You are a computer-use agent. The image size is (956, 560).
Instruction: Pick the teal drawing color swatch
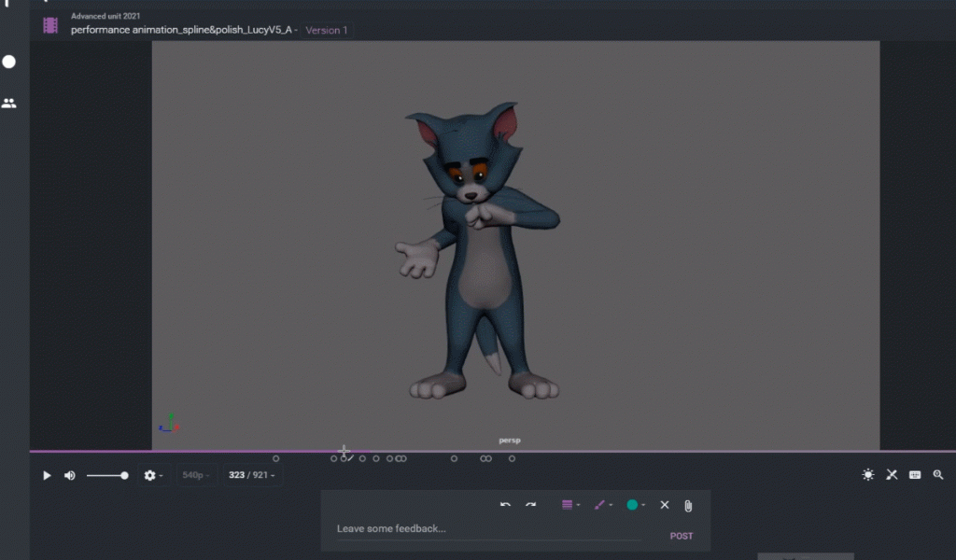pos(632,505)
